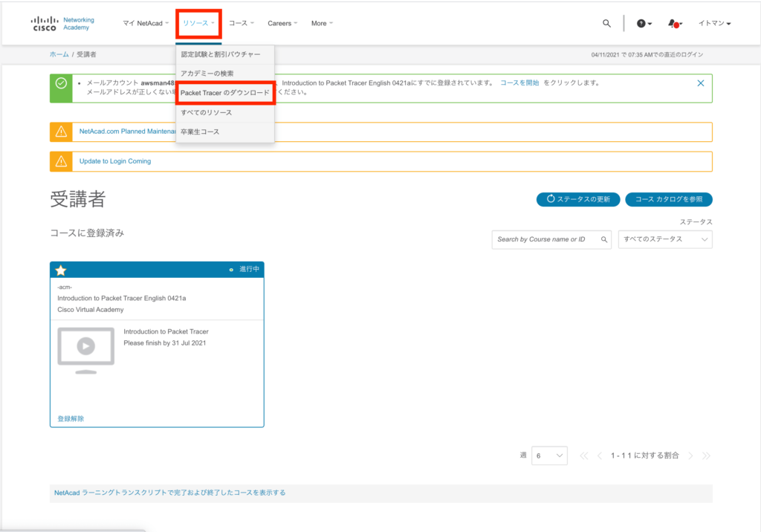The width and height of the screenshot is (761, 532).
Task: Follow the コースを開始 link
Action: point(519,83)
